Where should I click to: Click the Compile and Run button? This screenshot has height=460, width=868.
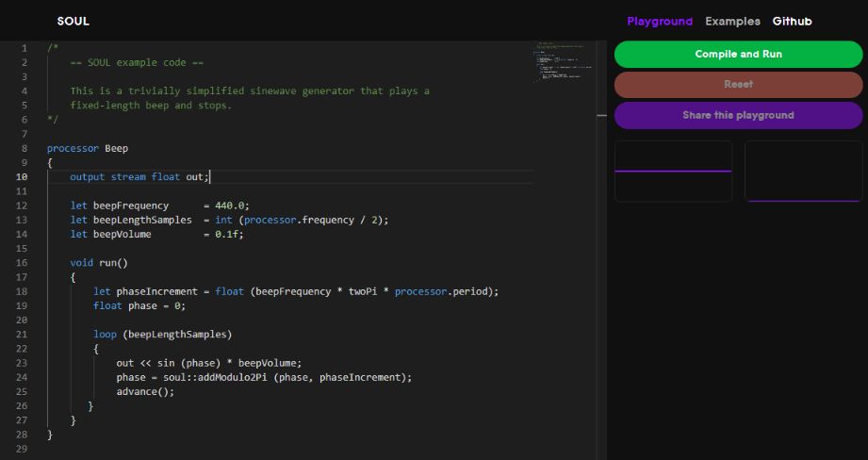pos(739,55)
